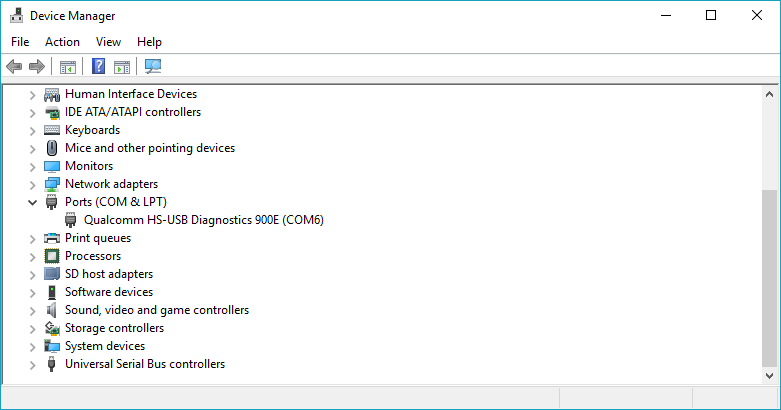The width and height of the screenshot is (781, 410).
Task: Expand the System devices node
Action: 32,346
